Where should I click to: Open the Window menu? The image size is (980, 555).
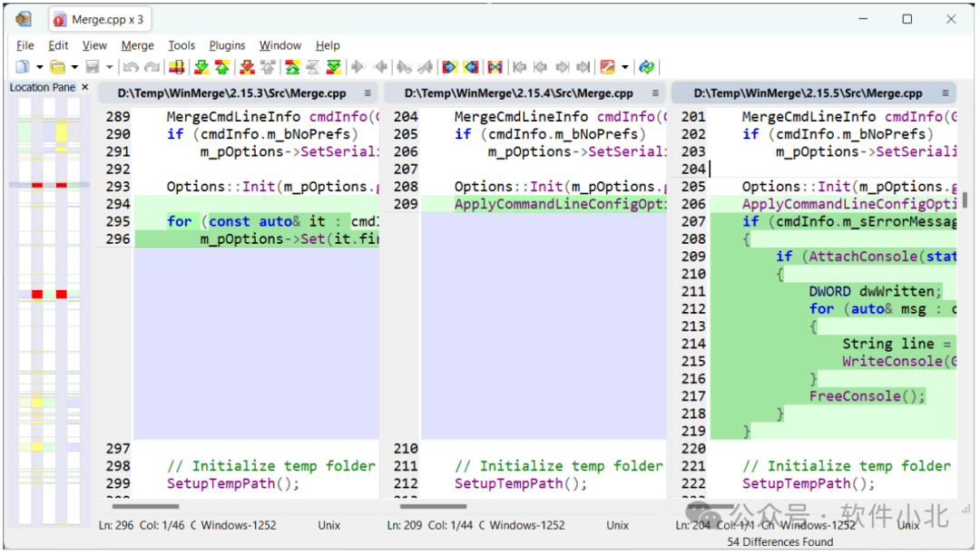click(x=280, y=45)
